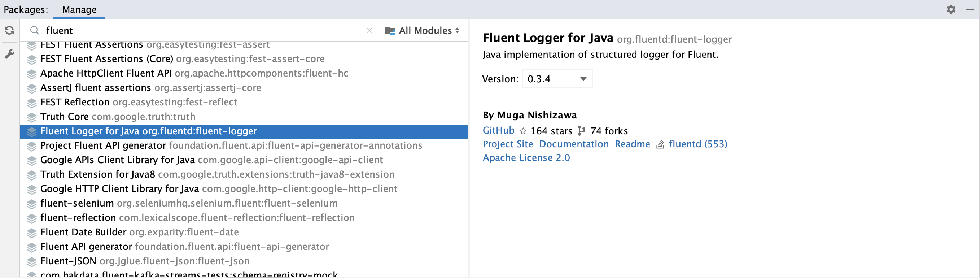Open the All Modules dropdown

[x=422, y=30]
